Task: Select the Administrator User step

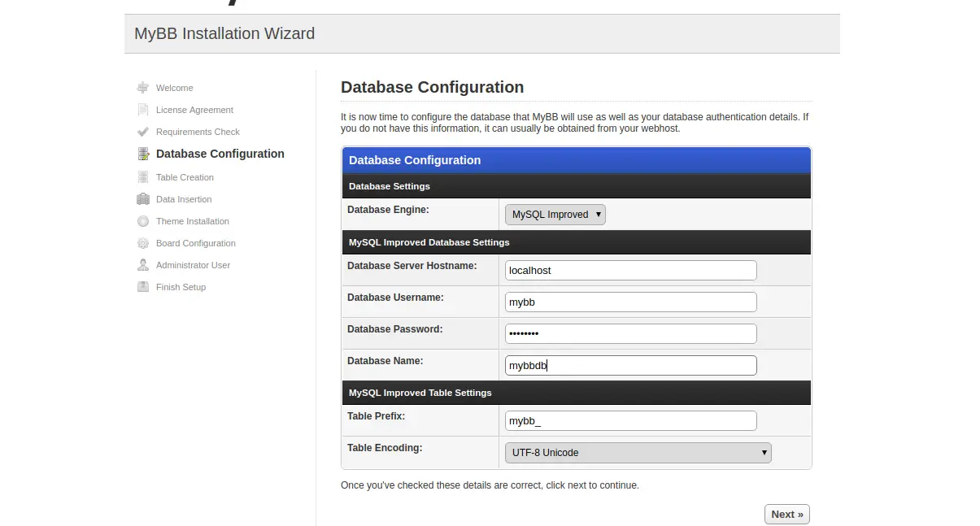Action: pos(194,265)
